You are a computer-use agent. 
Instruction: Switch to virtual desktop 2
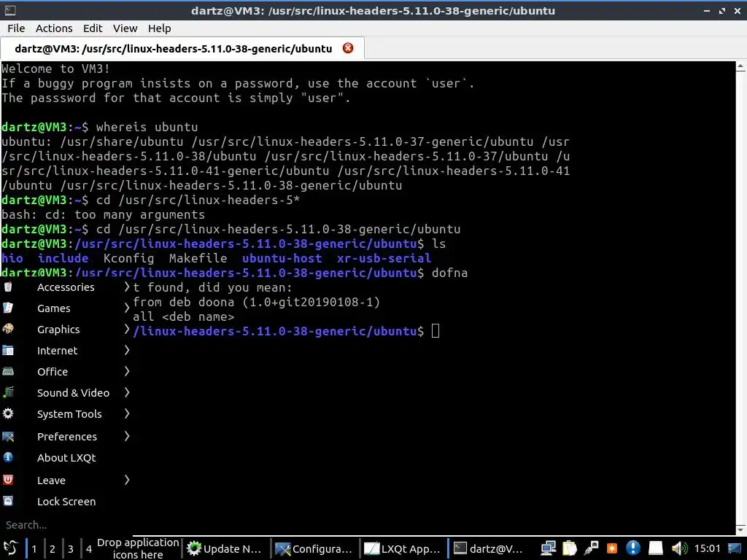click(53, 548)
